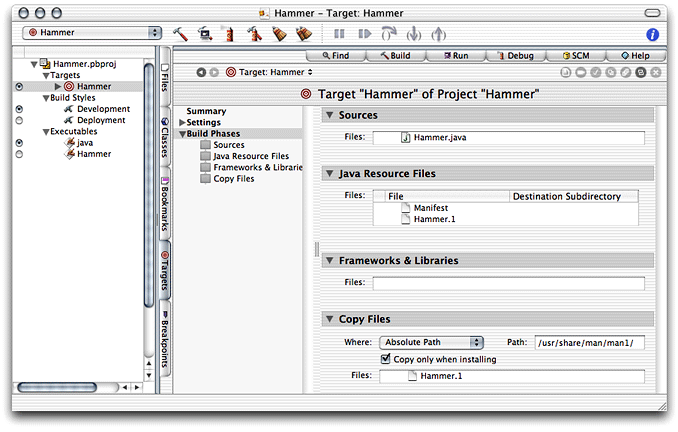The width and height of the screenshot is (678, 432).
Task: Click the project tree vertical scrollbar thumb
Action: pos(149,185)
